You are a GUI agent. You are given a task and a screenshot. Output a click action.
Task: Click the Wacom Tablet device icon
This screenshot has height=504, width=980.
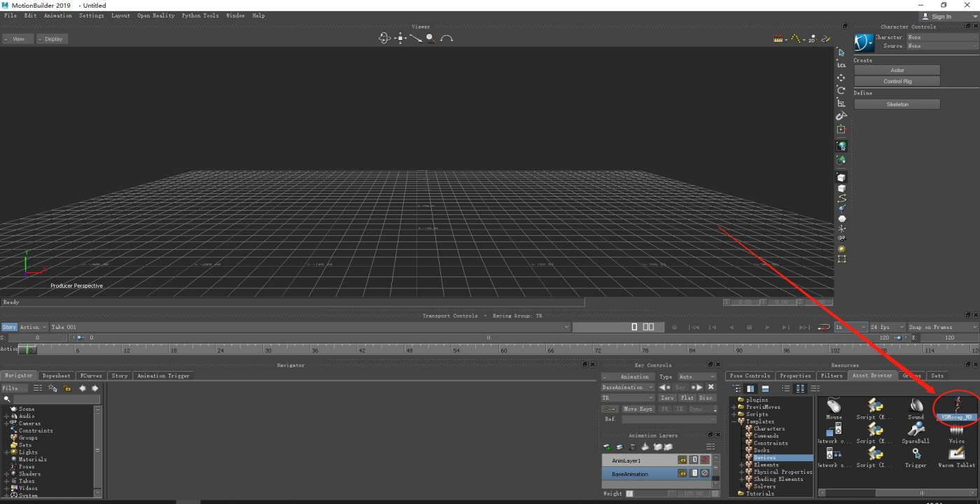point(956,456)
